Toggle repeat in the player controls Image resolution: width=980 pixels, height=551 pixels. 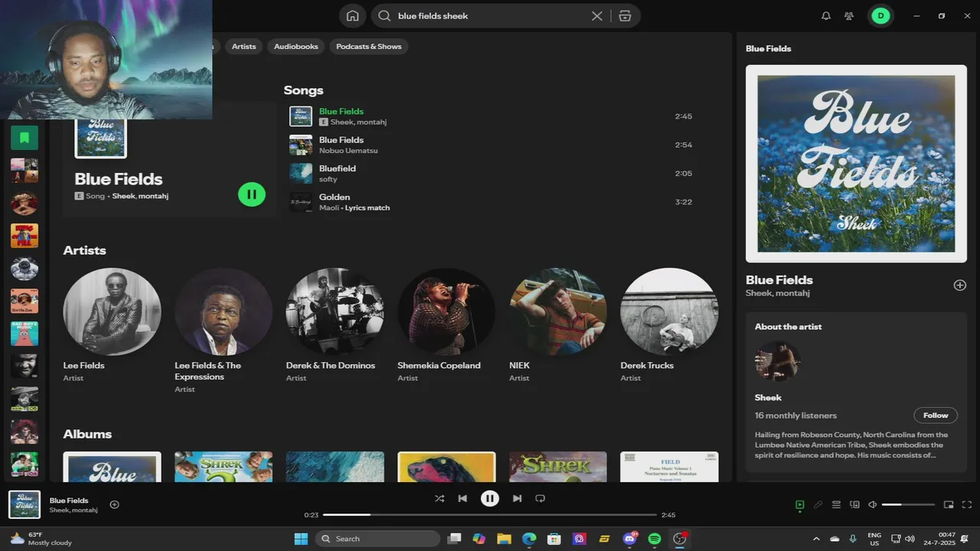click(540, 498)
